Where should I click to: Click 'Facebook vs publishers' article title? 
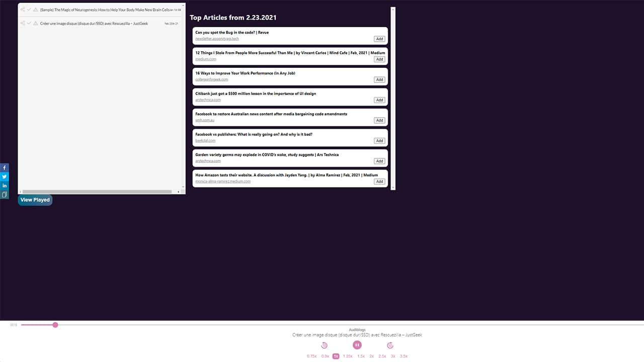[254, 134]
